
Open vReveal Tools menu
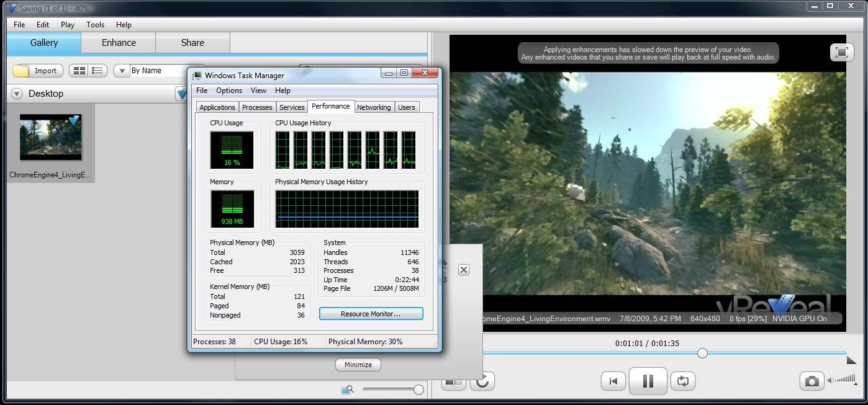pyautogui.click(x=95, y=25)
